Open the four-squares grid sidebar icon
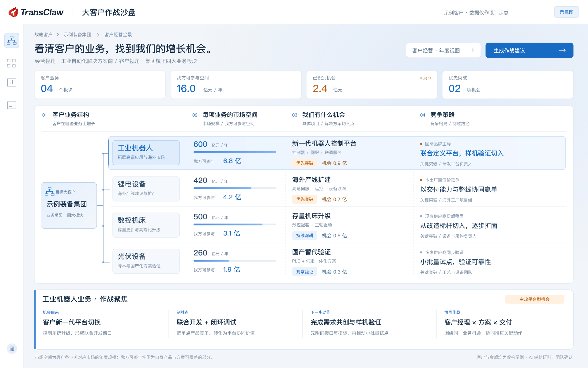 coord(11,63)
